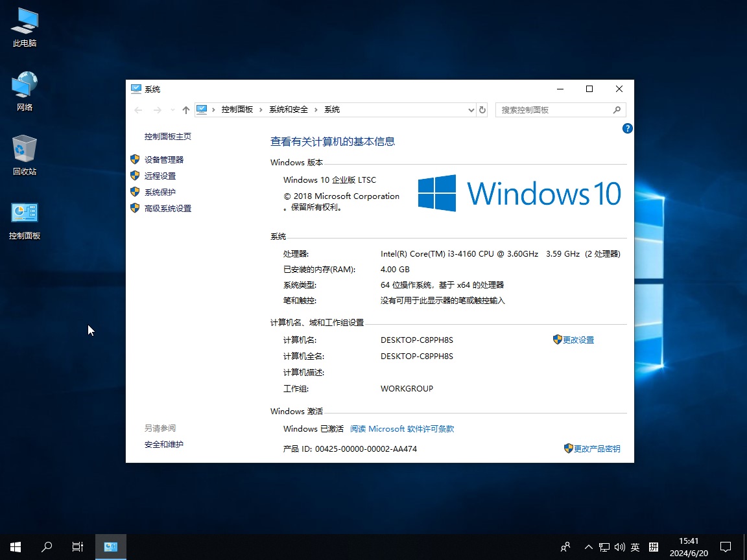Click 更改产品密钥 link

click(597, 449)
